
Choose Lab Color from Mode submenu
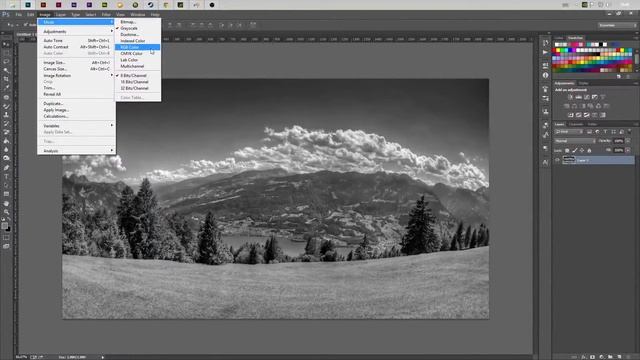[x=138, y=60]
